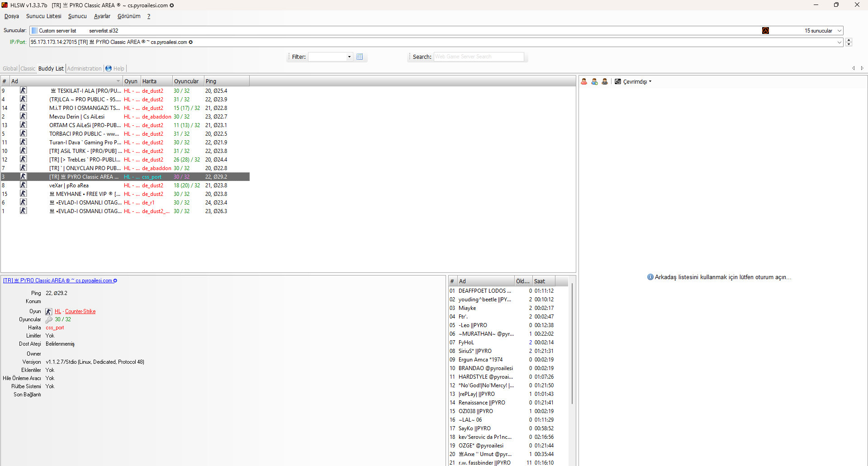
Task: Click the player list vertical scrollbar
Action: point(572,344)
